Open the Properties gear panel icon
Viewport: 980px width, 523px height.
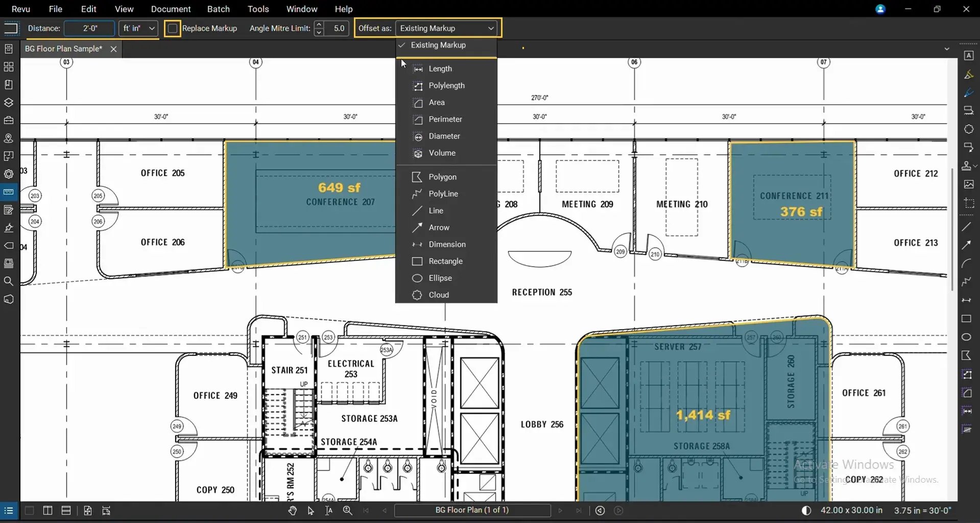pyautogui.click(x=8, y=174)
